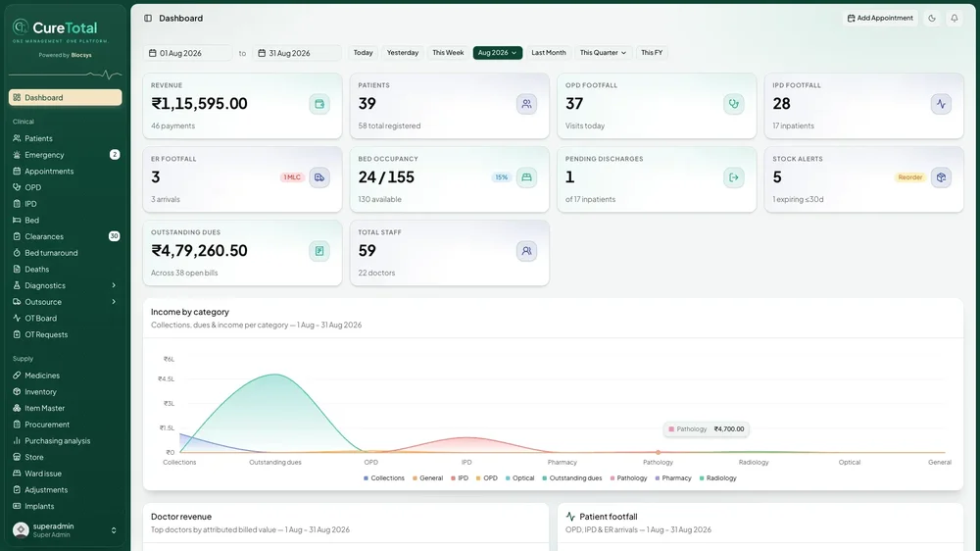Click the bed icon on Bed Occupancy card
Viewport: 980px width, 551px height.
click(527, 177)
